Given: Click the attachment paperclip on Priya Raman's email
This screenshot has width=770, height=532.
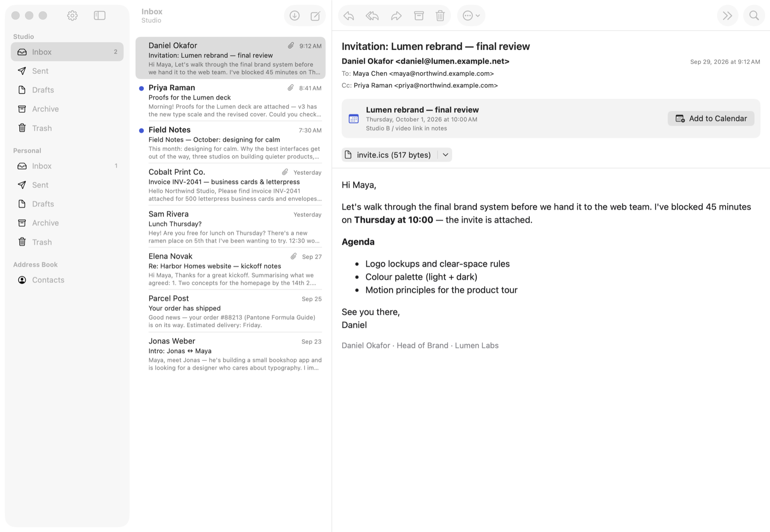Looking at the screenshot, I should [x=290, y=88].
